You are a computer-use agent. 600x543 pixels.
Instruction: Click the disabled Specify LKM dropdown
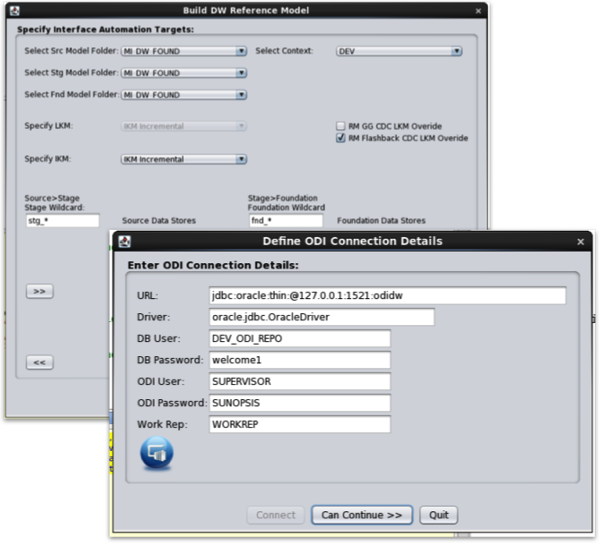pos(184,126)
